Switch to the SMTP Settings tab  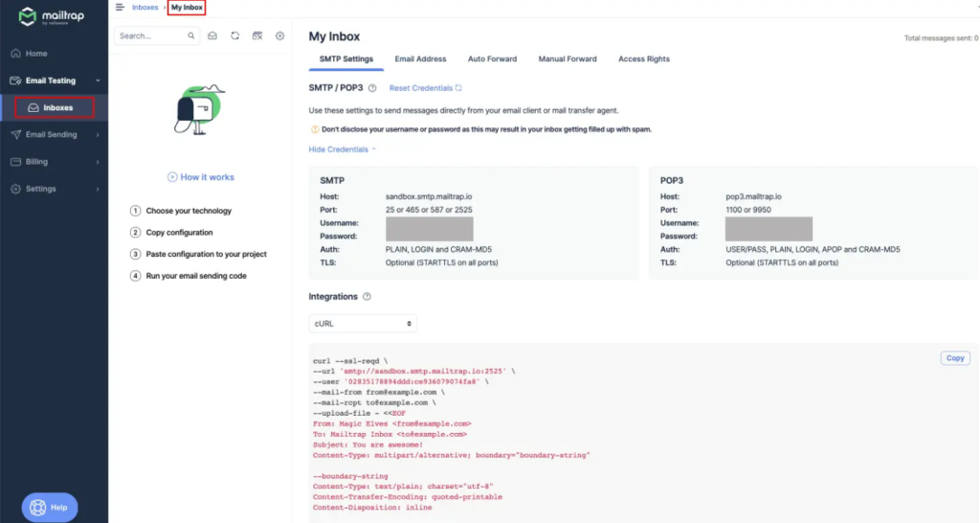346,58
